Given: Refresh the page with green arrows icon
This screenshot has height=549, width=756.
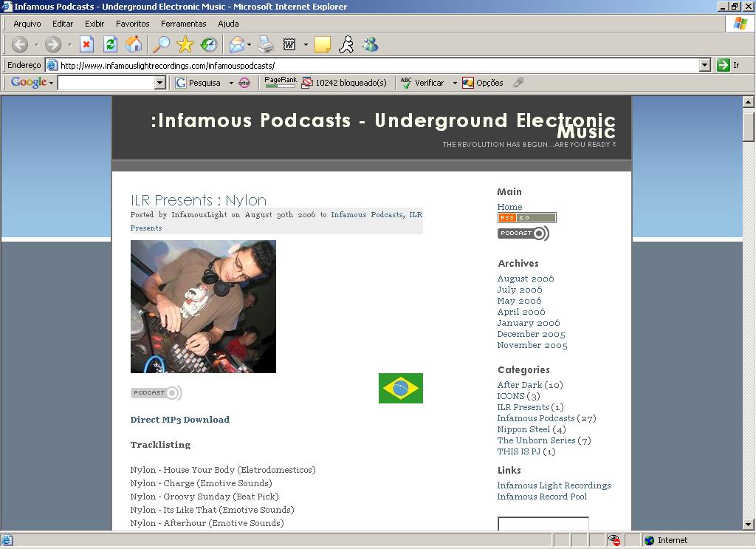Looking at the screenshot, I should (111, 45).
